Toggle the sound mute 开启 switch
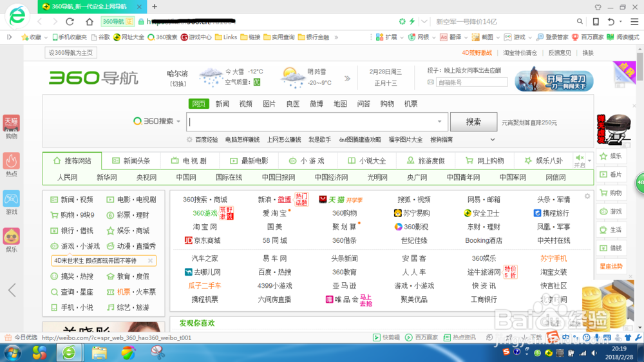This screenshot has height=362, width=644. (580, 161)
